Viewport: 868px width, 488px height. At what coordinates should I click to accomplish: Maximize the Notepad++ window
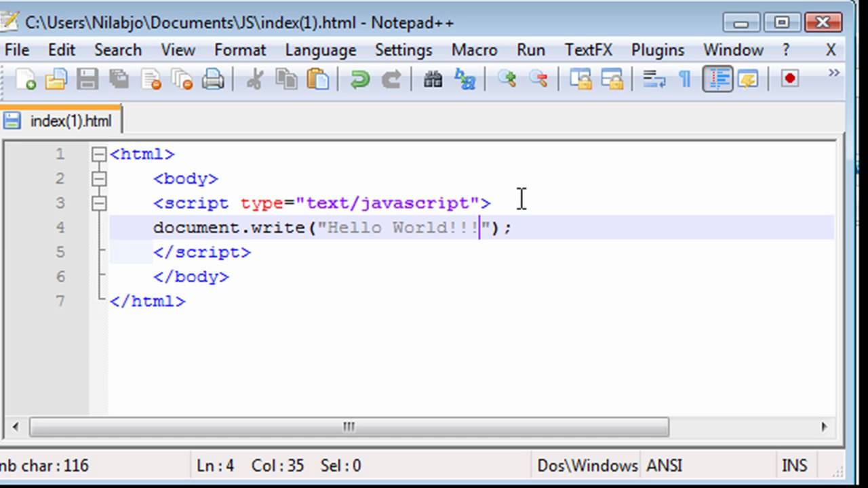click(x=782, y=22)
